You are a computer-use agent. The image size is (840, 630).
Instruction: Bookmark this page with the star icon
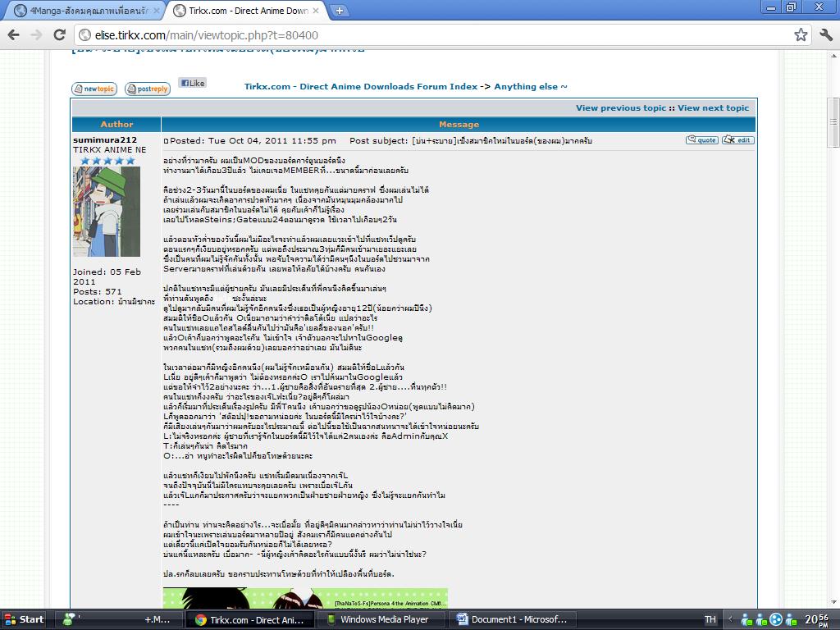click(x=801, y=35)
